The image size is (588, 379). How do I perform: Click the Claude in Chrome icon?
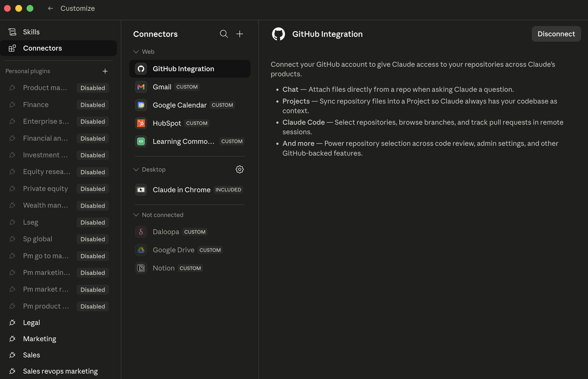tap(141, 190)
